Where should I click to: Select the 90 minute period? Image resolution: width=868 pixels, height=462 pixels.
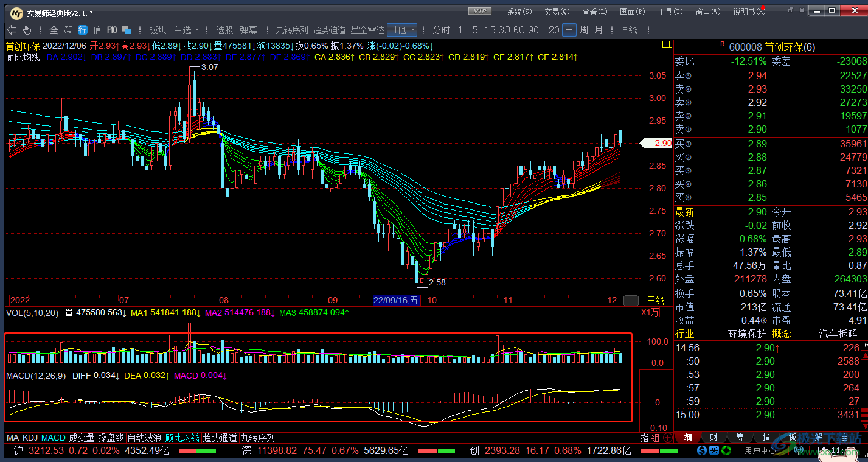point(533,30)
